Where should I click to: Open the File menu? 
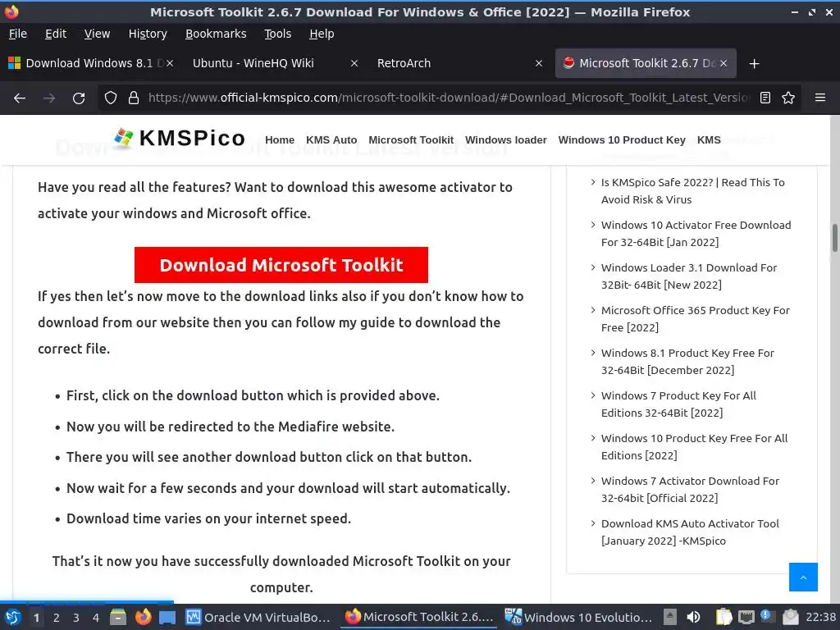[x=18, y=34]
